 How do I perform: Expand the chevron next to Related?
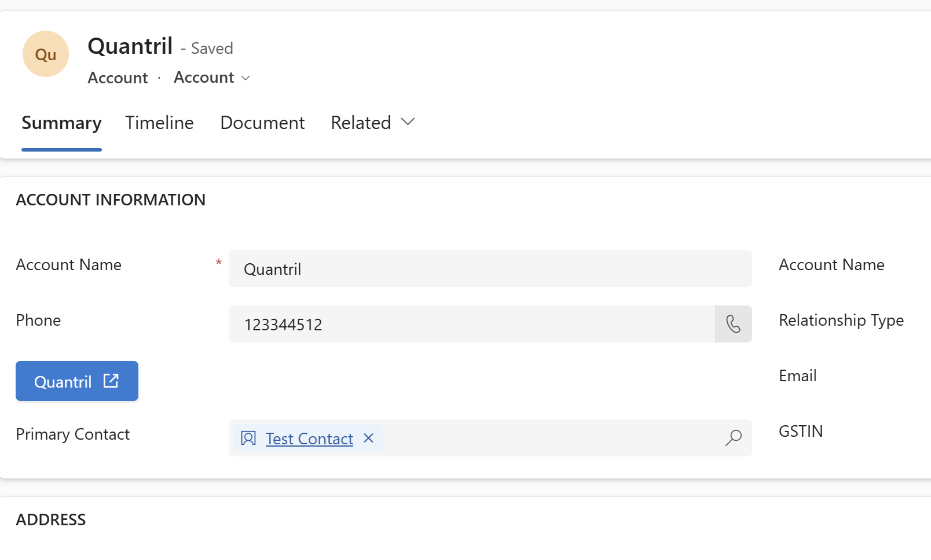408,122
